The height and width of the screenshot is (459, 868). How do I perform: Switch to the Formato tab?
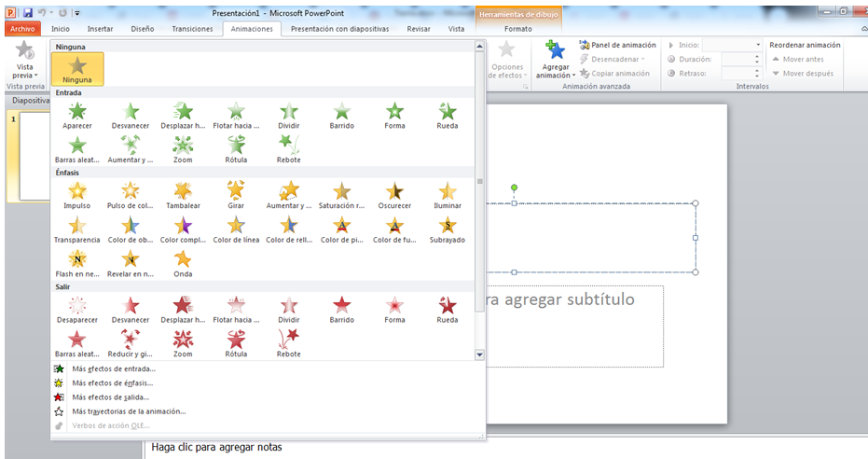[x=518, y=29]
